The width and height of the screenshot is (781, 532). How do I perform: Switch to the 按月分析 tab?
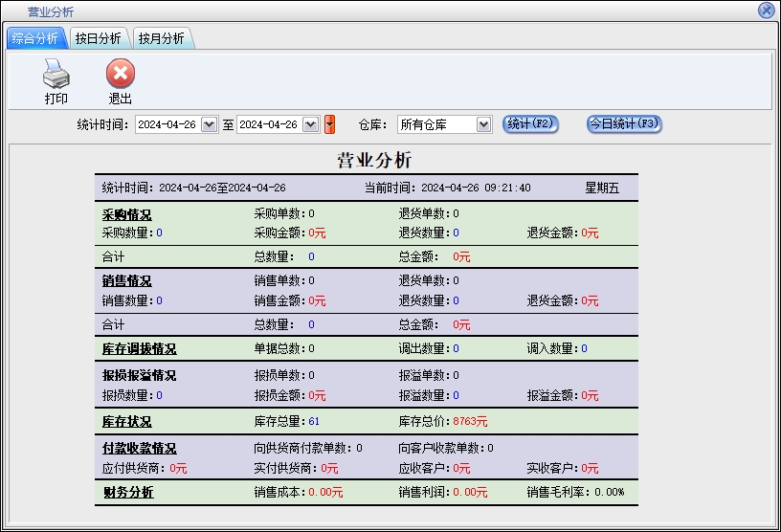161,38
